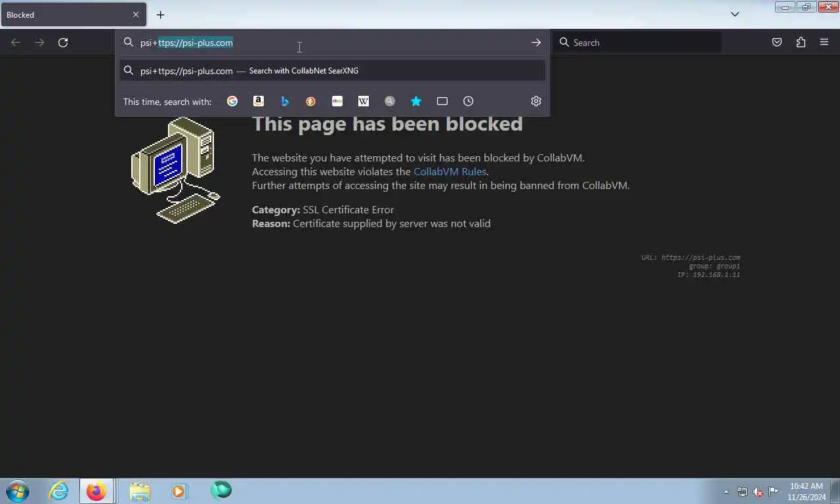The image size is (840, 504).
Task: Open a new tab with plus button
Action: (160, 14)
